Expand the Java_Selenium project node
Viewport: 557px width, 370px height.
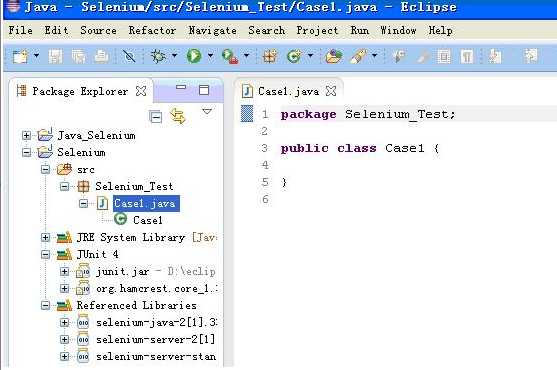click(26, 135)
